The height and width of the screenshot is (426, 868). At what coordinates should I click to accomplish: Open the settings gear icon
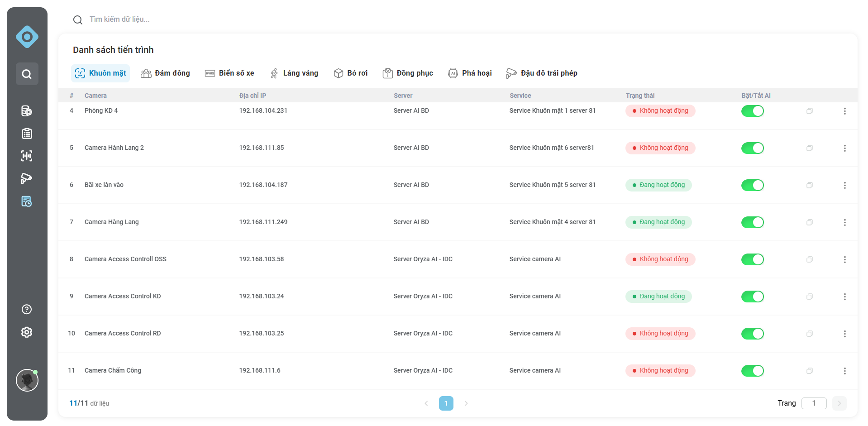27,332
